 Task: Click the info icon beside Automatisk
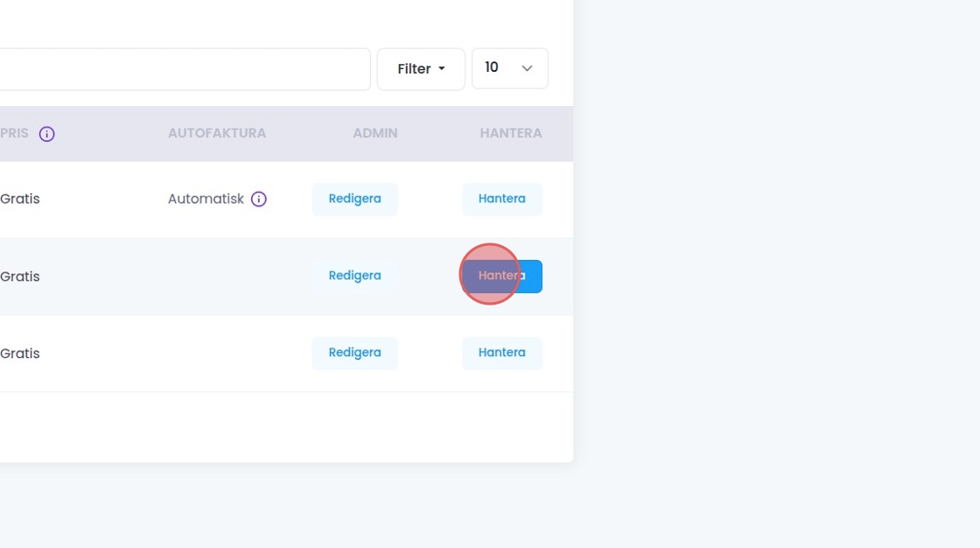click(259, 200)
